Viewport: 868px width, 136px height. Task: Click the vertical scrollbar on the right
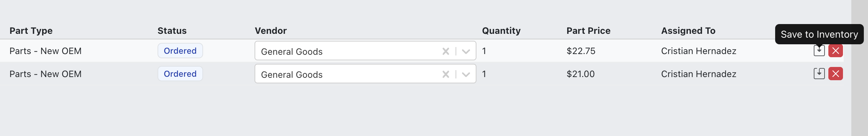pyautogui.click(x=859, y=68)
